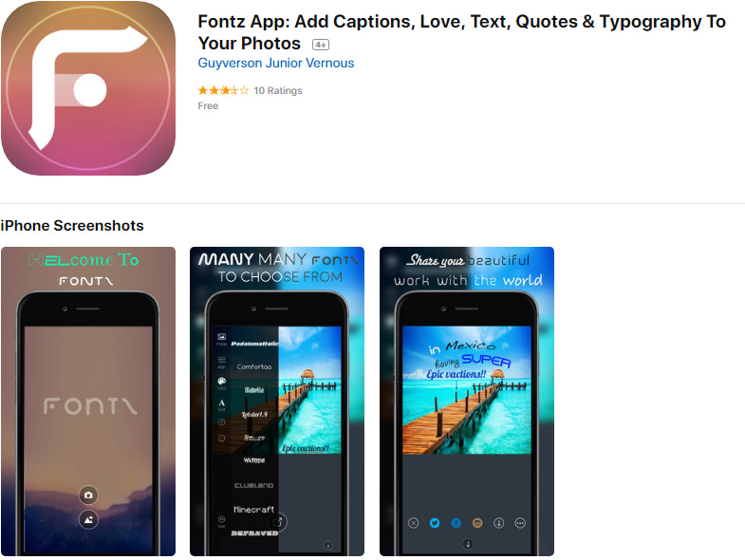Viewport: 745px width, 560px height.
Task: Click the color palette icon in the sidebar
Action: tap(221, 382)
